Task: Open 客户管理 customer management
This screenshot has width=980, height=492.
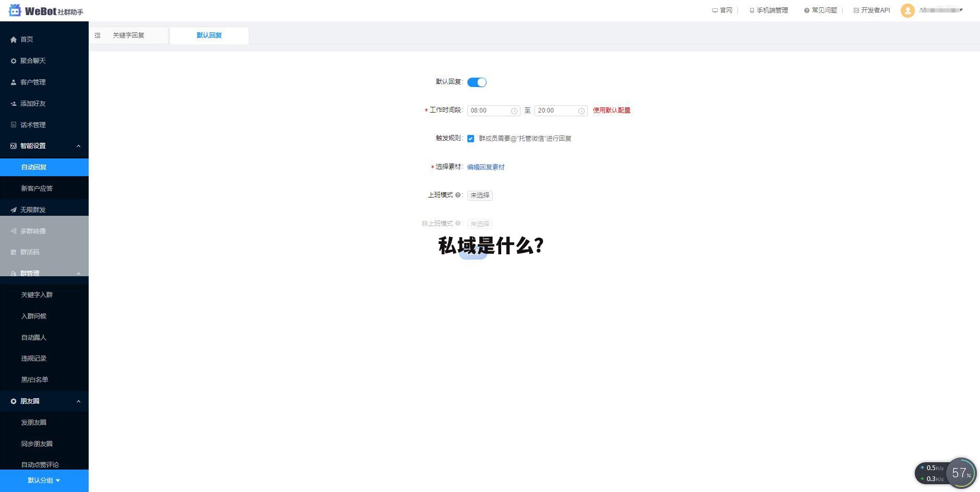Action: point(13,82)
